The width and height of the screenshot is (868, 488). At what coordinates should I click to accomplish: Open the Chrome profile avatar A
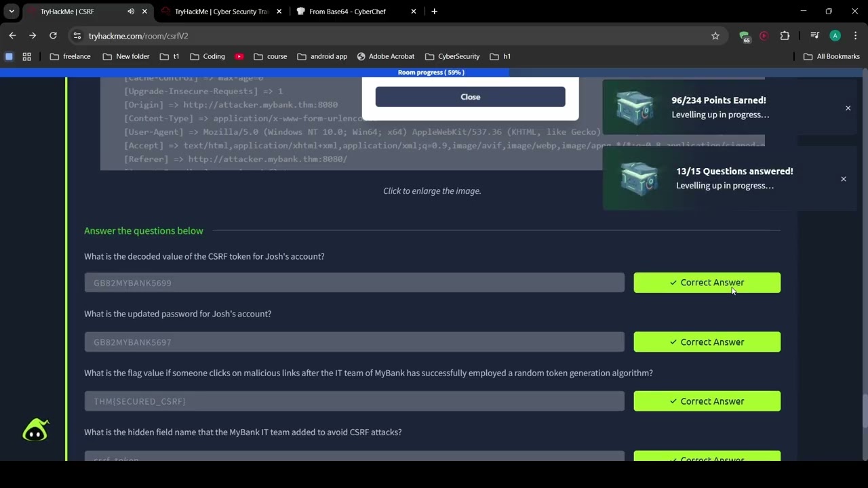pyautogui.click(x=835, y=36)
